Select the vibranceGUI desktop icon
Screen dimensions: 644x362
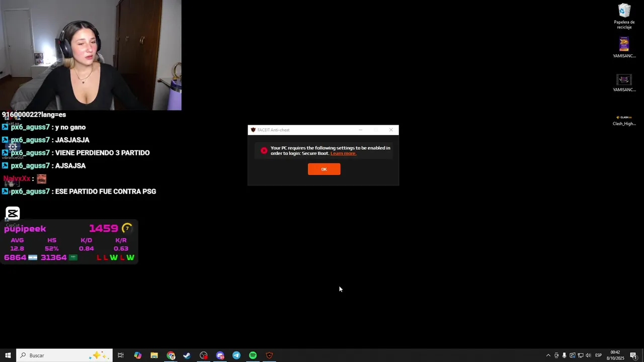13,150
